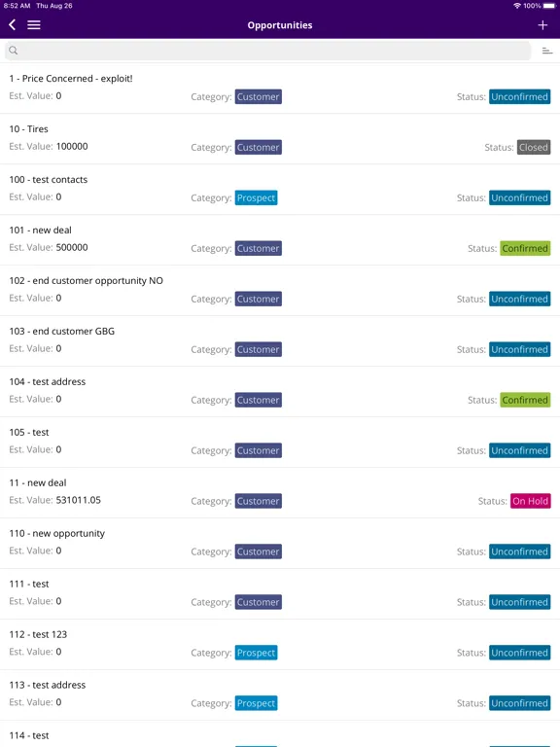Viewport: 560px width, 747px height.
Task: Tap the battery indicator icon
Action: coord(549,6)
